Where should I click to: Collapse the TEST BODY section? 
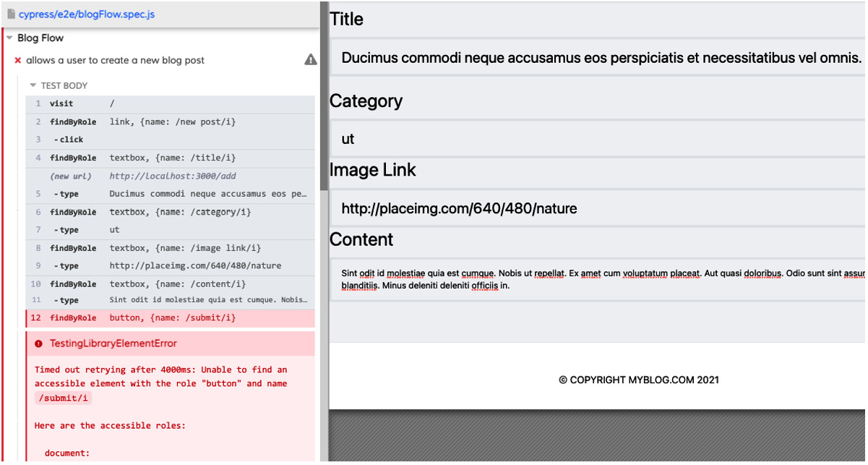coord(32,85)
